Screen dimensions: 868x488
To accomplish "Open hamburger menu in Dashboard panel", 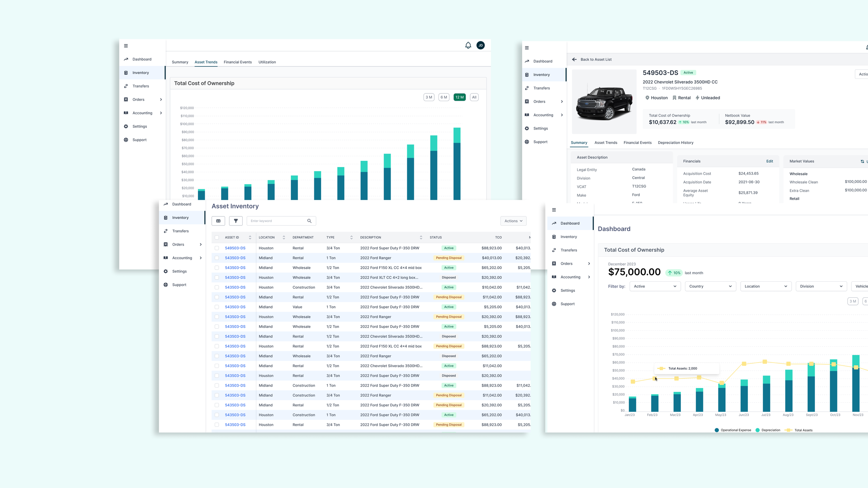I will [554, 210].
